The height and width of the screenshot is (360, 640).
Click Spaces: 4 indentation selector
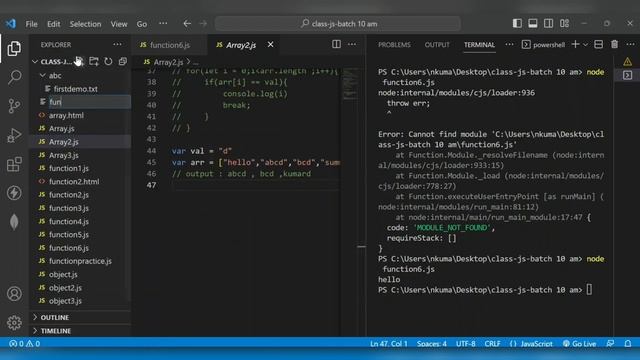tap(431, 344)
